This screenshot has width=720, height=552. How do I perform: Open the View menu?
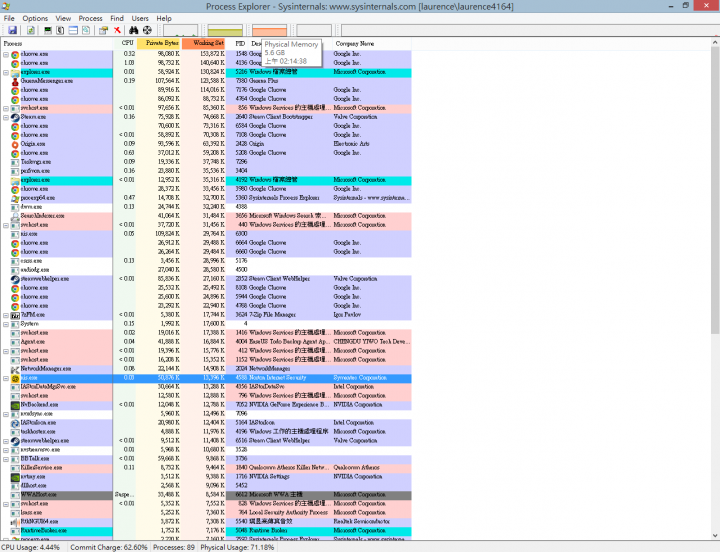coord(63,18)
